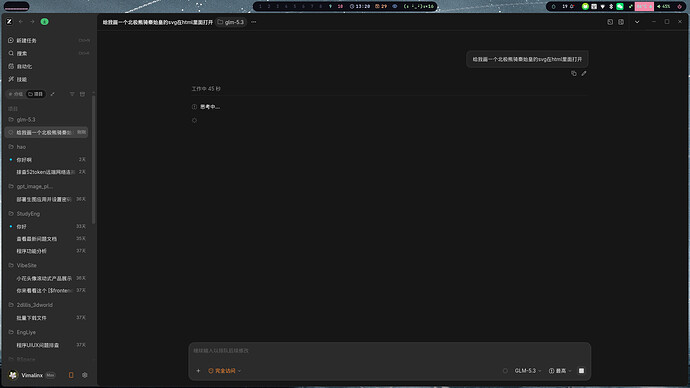Click the filter icon in task list
The width and height of the screenshot is (690, 388).
(72, 94)
